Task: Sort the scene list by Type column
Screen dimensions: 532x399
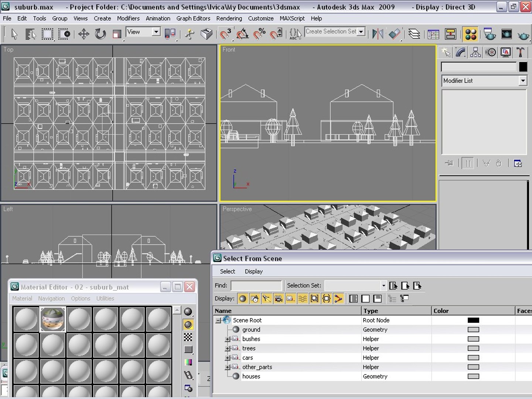Action: pos(396,311)
